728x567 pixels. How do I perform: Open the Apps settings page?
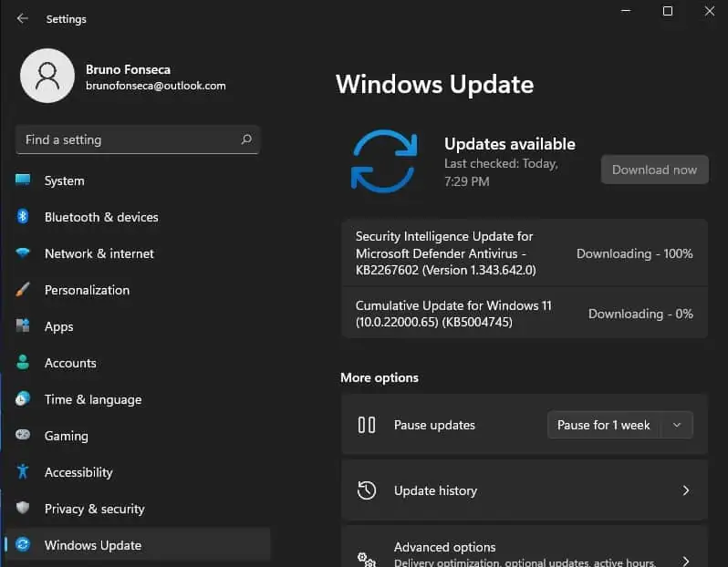pos(138,326)
